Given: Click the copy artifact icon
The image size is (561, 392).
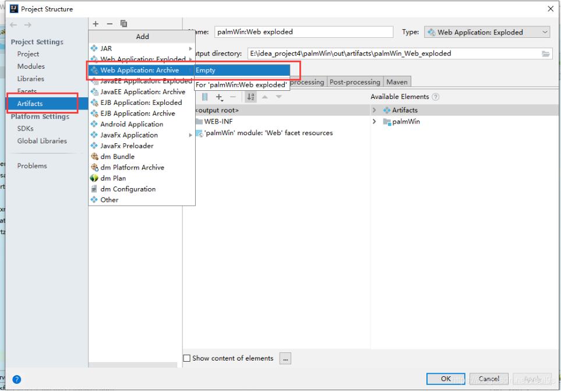Looking at the screenshot, I should click(124, 24).
